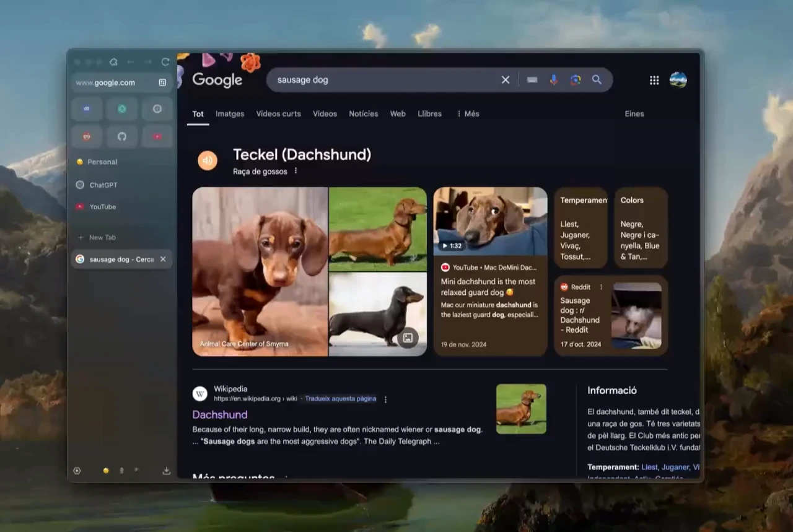Open the three-dot menu next to Raça de gossos
This screenshot has height=532, width=793.
coord(296,171)
